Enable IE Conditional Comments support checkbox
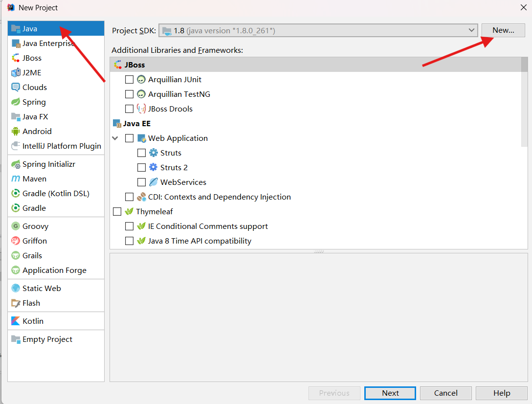 click(129, 226)
